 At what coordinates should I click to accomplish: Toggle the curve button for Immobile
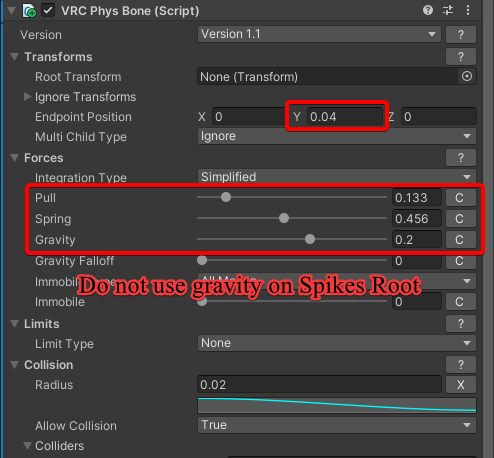tap(461, 302)
